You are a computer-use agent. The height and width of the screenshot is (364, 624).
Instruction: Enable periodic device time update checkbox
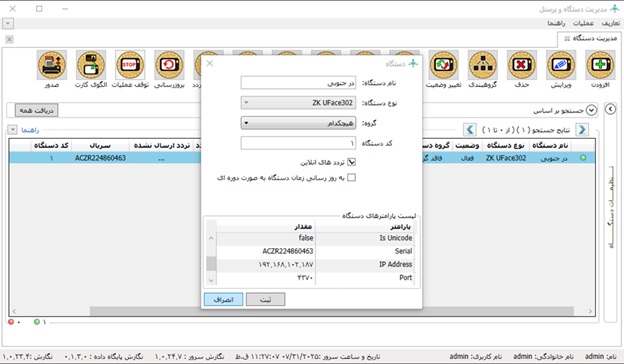[351, 177]
